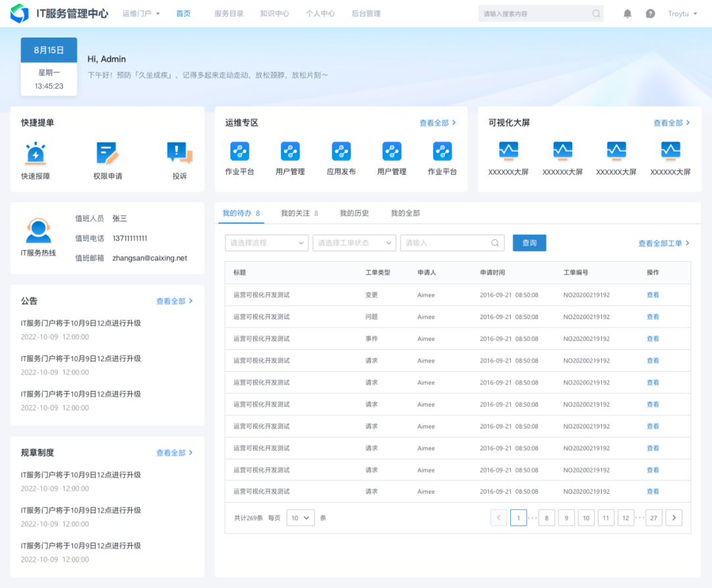
Task: Open 查看全部工单 link
Action: [664, 243]
